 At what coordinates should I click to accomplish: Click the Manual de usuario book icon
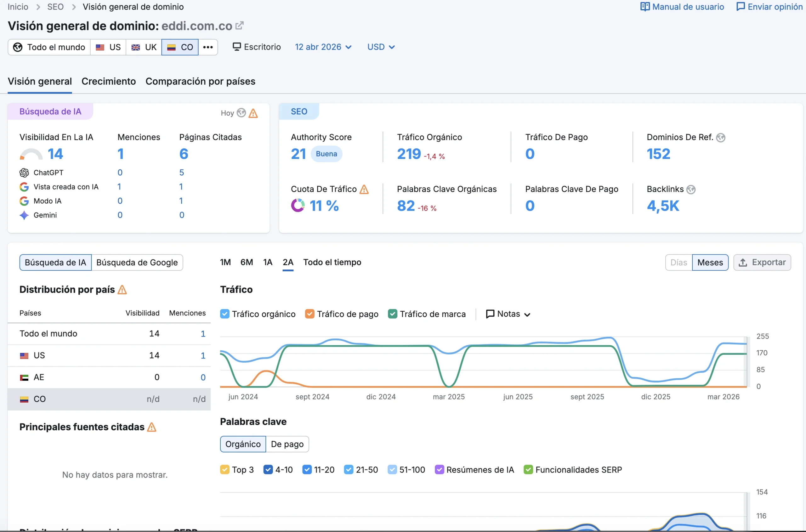(x=645, y=7)
